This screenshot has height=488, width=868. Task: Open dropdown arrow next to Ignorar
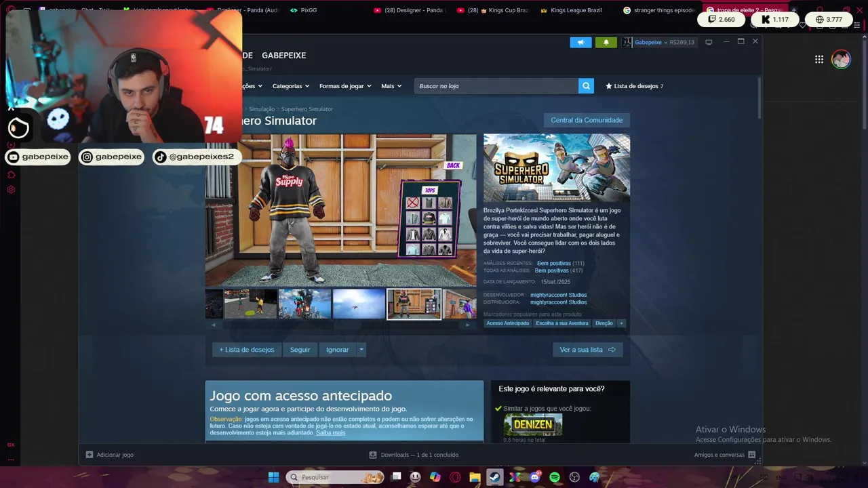pos(361,350)
